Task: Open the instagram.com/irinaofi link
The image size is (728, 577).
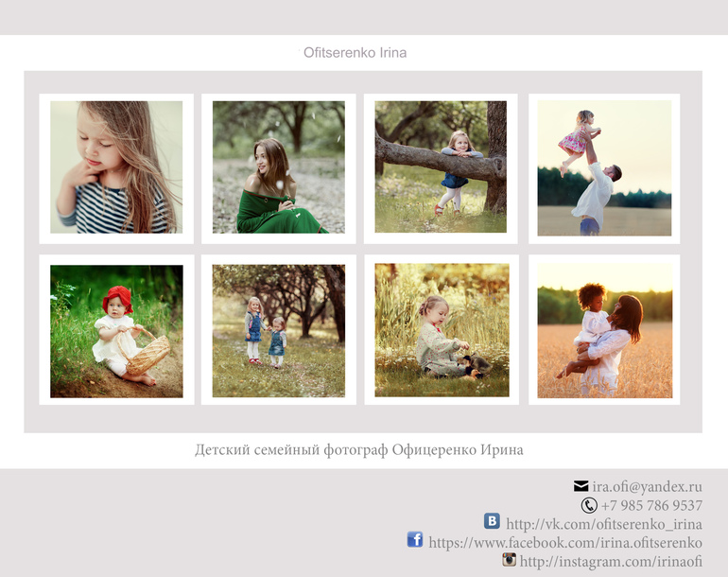Action: 610,562
